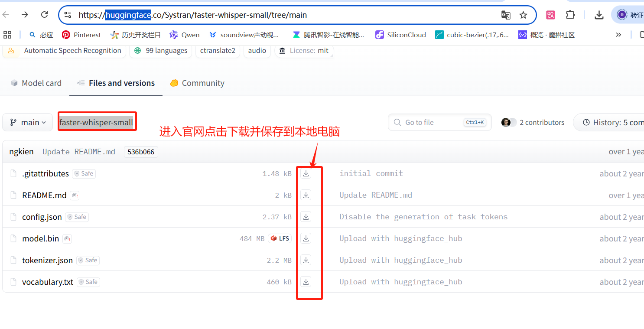The height and width of the screenshot is (329, 644).
Task: Click the translate page icon
Action: (506, 15)
